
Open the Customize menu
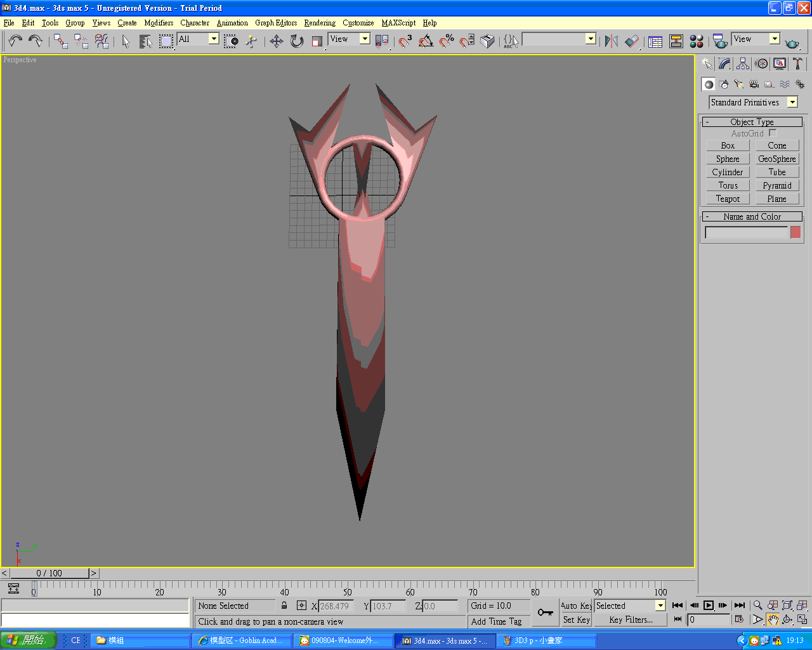358,23
